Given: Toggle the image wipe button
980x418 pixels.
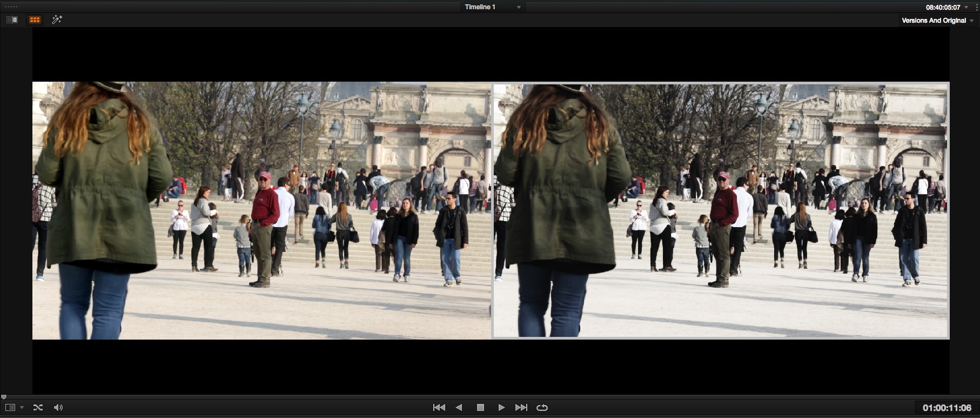Looking at the screenshot, I should pos(12,20).
